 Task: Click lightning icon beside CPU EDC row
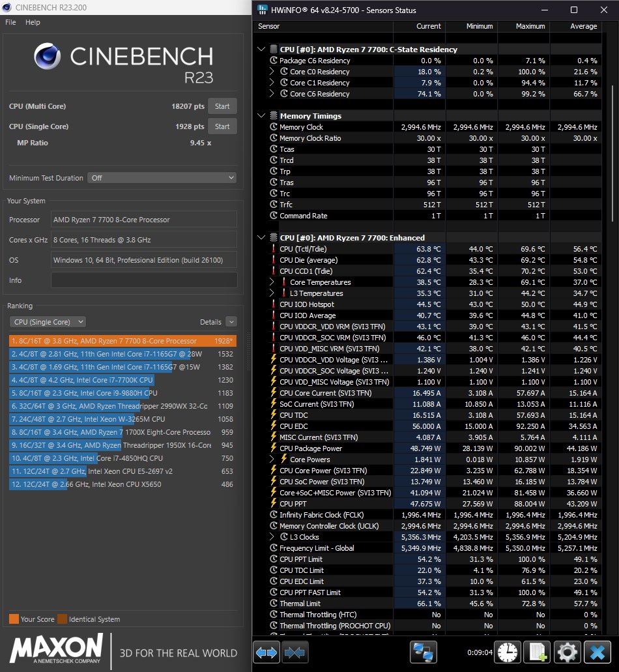click(273, 426)
